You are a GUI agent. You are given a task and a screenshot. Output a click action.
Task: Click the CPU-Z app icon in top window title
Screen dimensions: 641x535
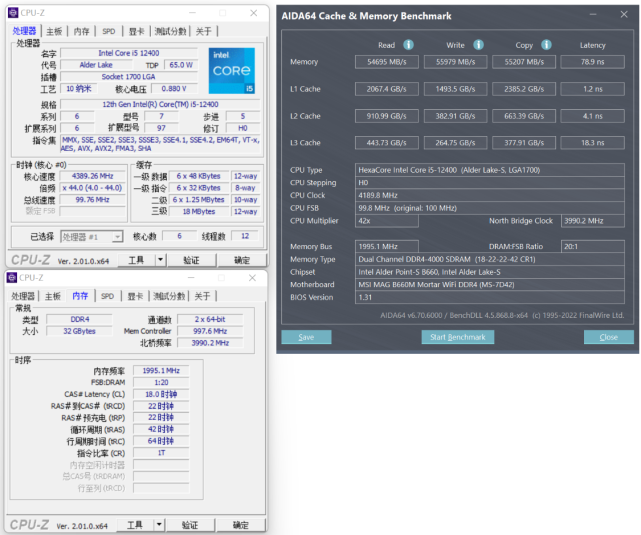point(13,13)
